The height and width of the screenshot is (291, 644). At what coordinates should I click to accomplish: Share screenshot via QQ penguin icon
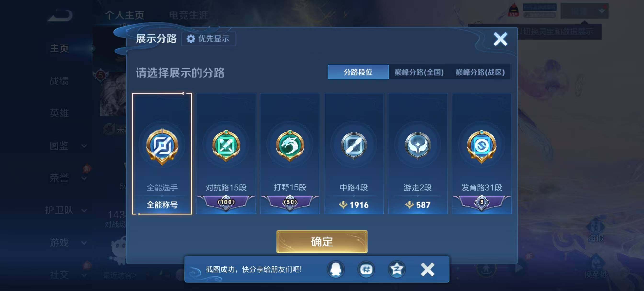tap(336, 269)
